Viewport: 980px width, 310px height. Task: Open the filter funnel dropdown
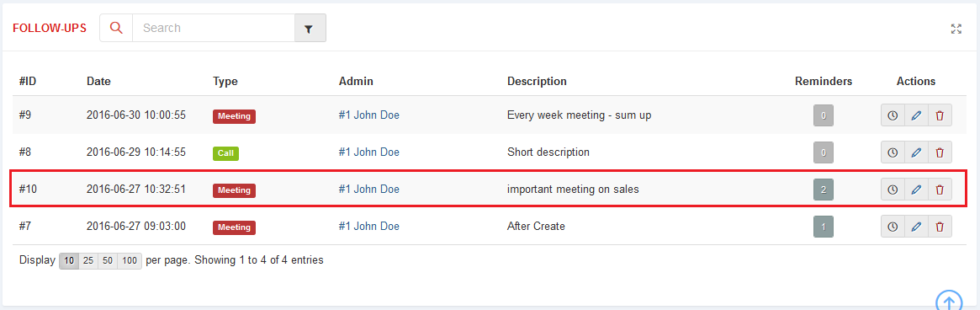pyautogui.click(x=310, y=28)
